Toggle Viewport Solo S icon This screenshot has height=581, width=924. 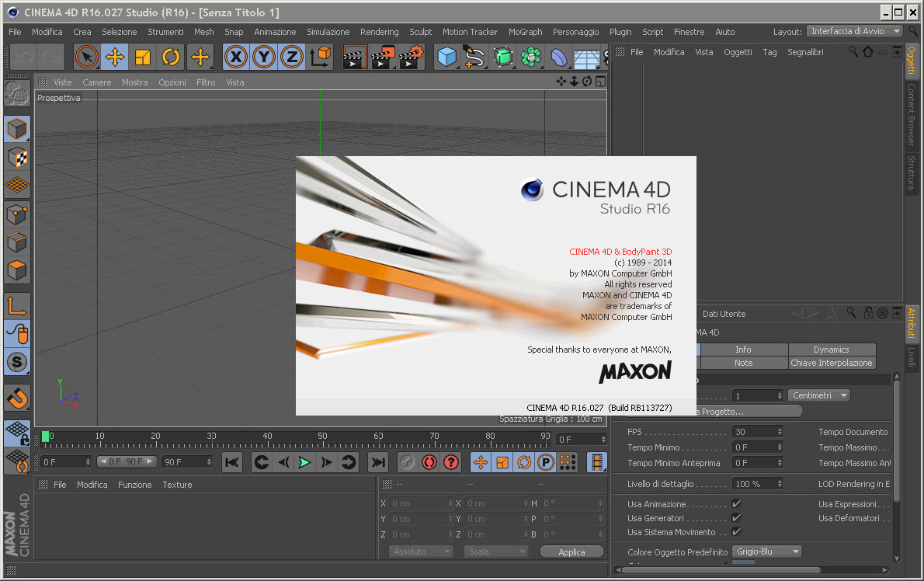[x=17, y=362]
